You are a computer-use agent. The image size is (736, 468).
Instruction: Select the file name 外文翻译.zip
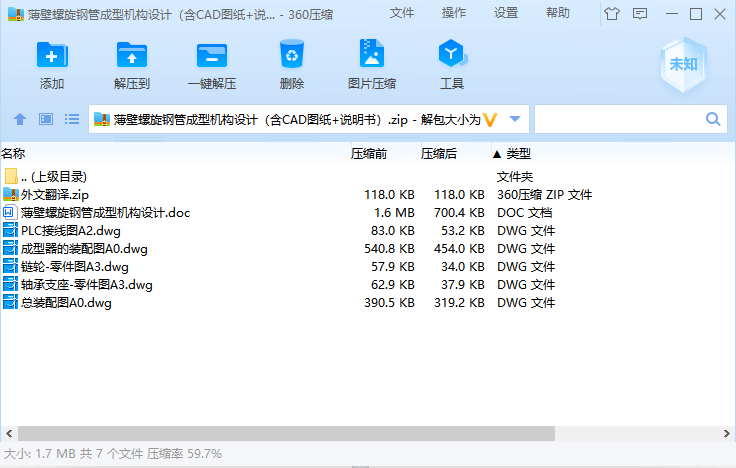pyautogui.click(x=55, y=195)
